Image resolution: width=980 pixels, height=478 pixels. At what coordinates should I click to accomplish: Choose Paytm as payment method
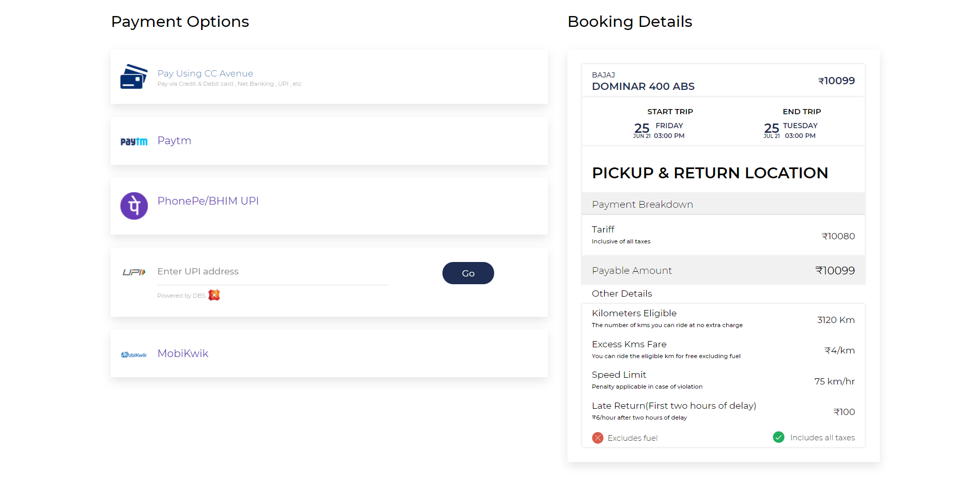[x=174, y=141]
